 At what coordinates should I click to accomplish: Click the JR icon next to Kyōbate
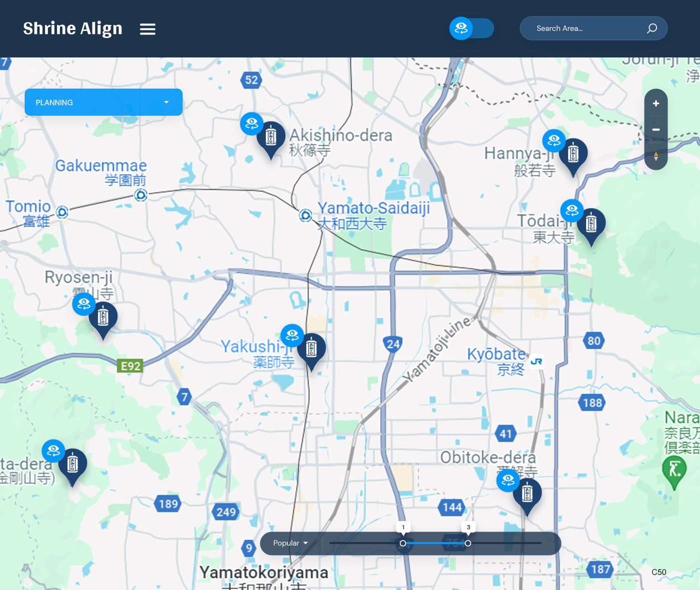coord(537,361)
